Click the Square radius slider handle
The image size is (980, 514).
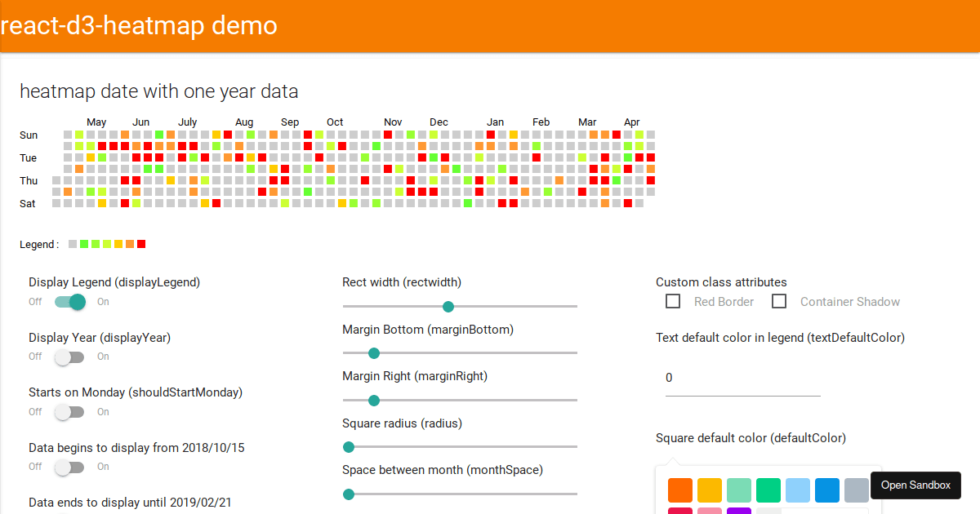[349, 447]
